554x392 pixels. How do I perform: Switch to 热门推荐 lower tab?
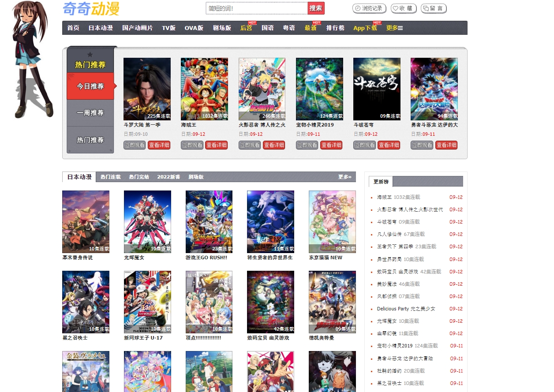click(x=90, y=140)
